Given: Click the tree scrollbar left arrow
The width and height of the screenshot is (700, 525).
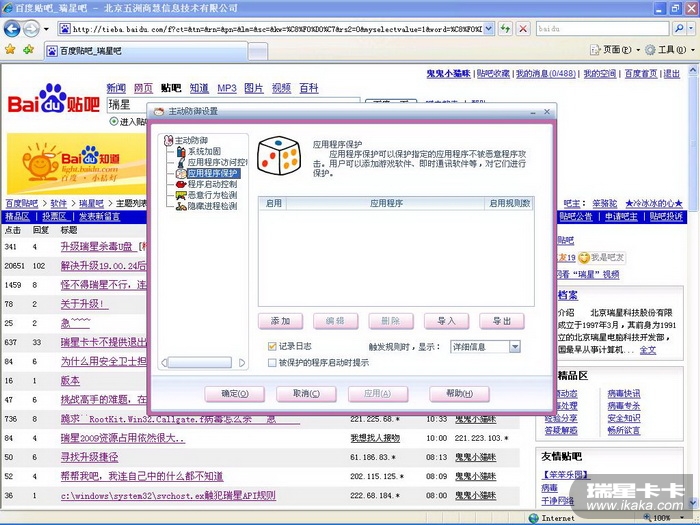Looking at the screenshot, I should pos(164,362).
